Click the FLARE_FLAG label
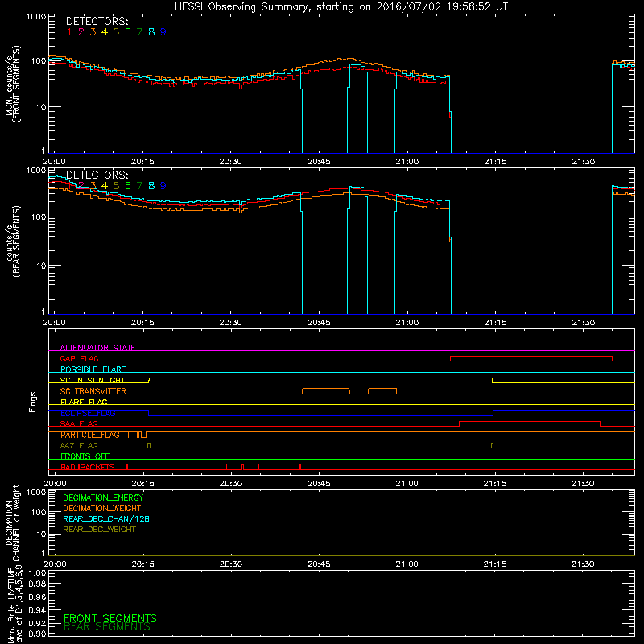 coord(84,402)
